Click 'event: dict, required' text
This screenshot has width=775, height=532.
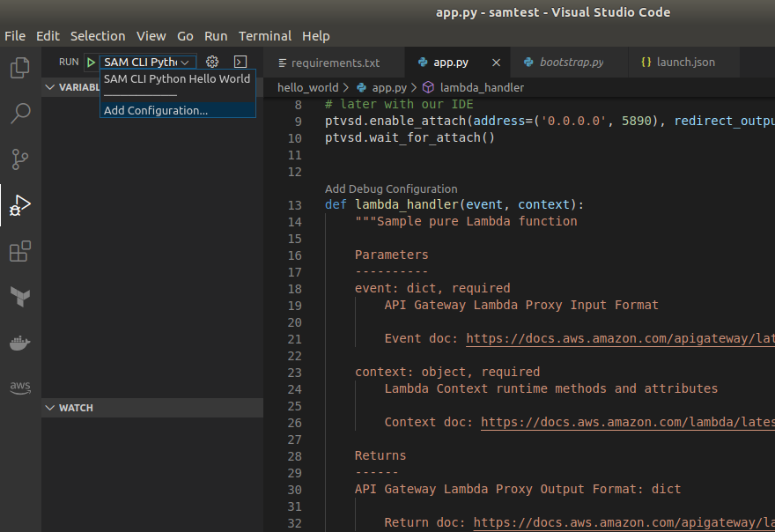coord(432,288)
